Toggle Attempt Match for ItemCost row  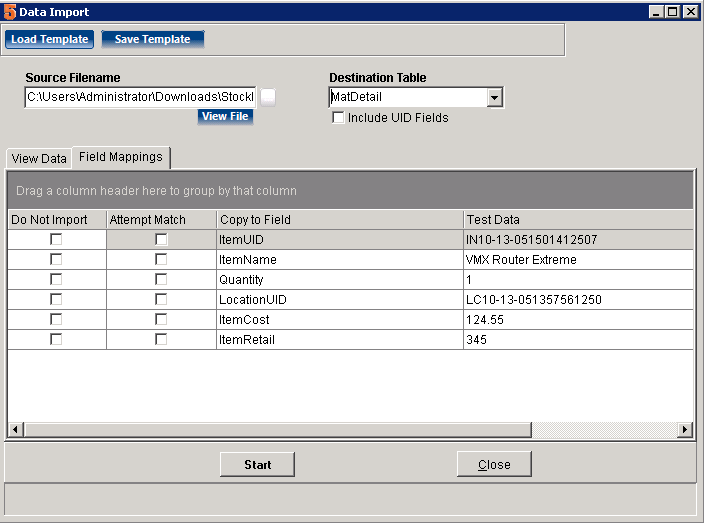[161, 319]
